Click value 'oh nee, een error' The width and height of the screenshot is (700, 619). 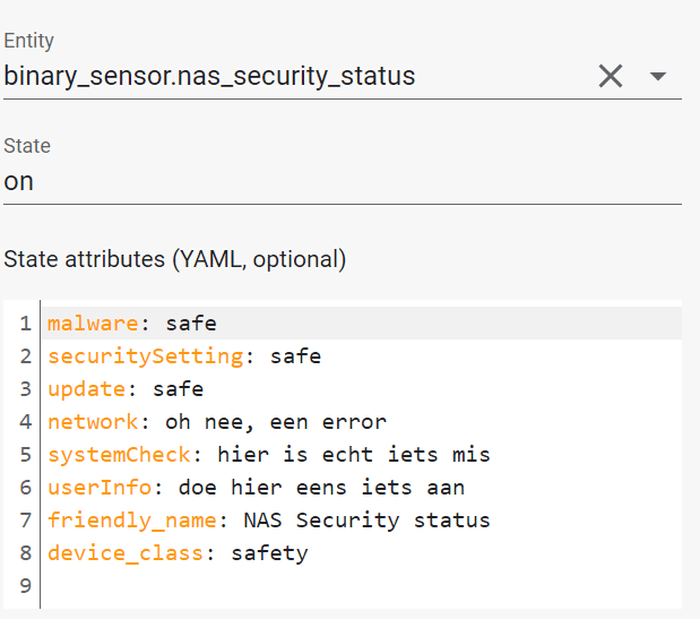coord(276,422)
